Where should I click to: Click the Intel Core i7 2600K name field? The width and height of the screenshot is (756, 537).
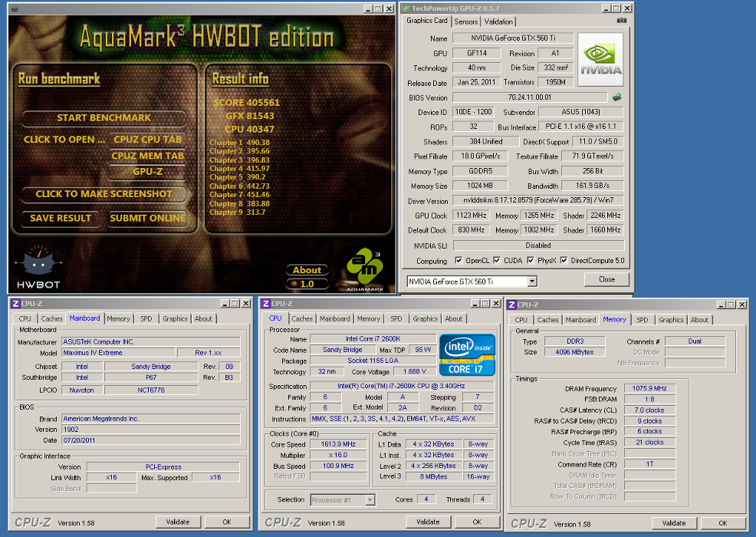point(373,339)
